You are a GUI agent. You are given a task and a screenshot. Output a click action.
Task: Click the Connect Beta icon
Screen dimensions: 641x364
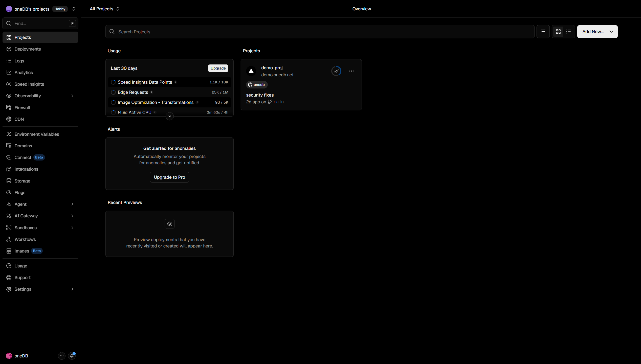(x=9, y=157)
